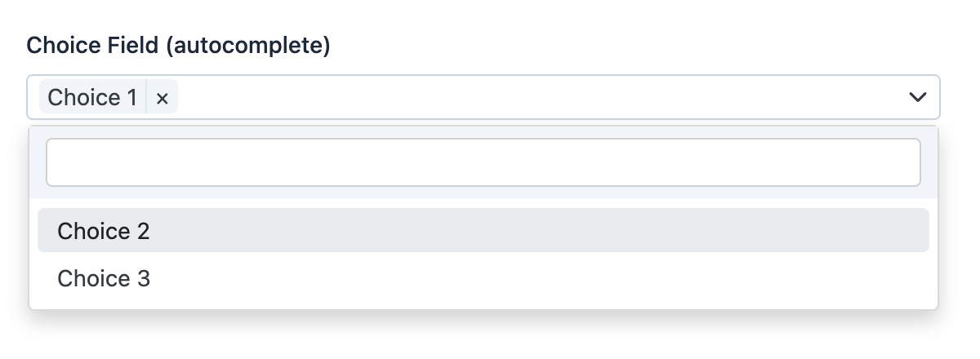The width and height of the screenshot is (980, 359).
Task: Click the Choice Field (autocomplete) label
Action: (x=178, y=46)
